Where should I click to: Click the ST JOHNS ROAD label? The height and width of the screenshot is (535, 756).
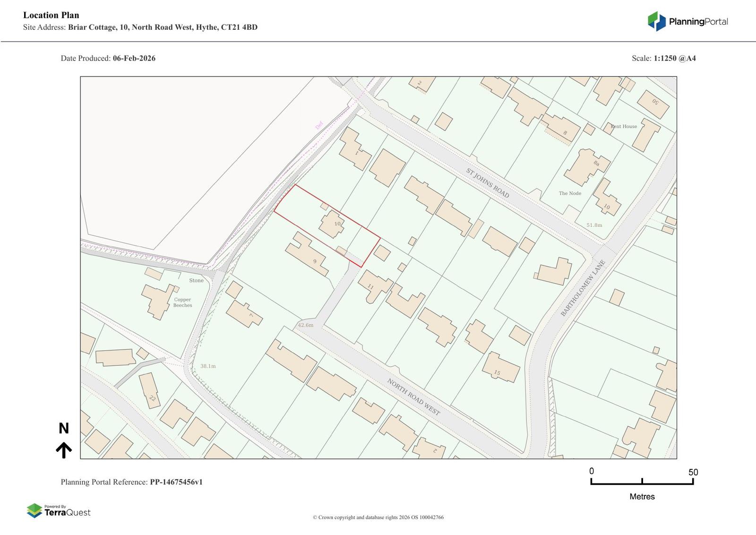point(488,183)
